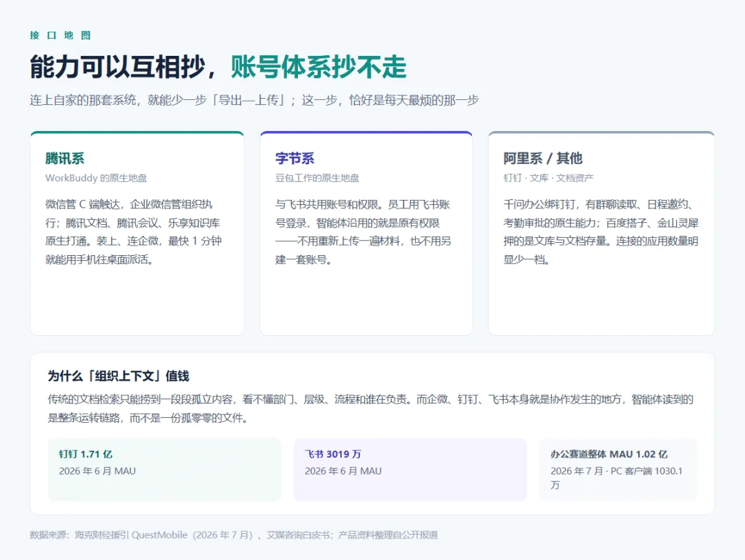745x560 pixels.
Task: Click WorkBuddy 的原生地盘 subtitle
Action: [96, 178]
